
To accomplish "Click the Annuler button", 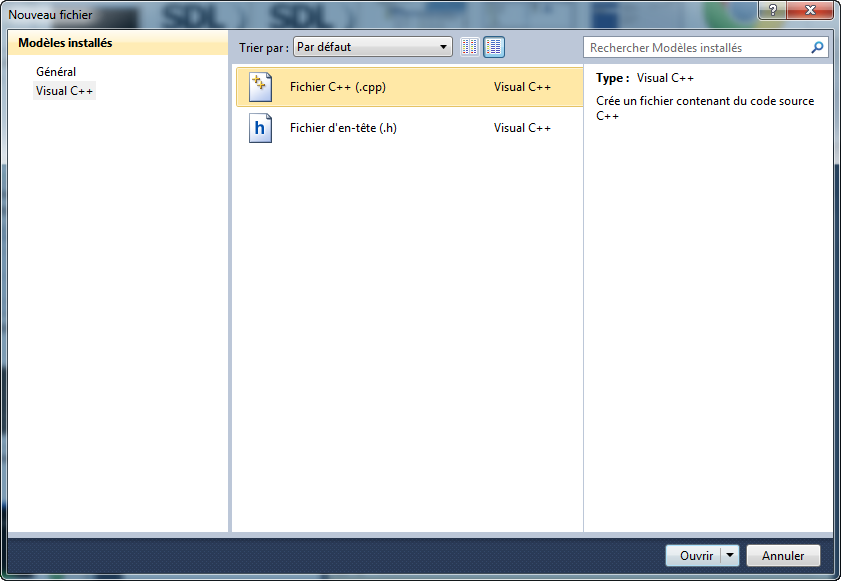I will [x=783, y=556].
